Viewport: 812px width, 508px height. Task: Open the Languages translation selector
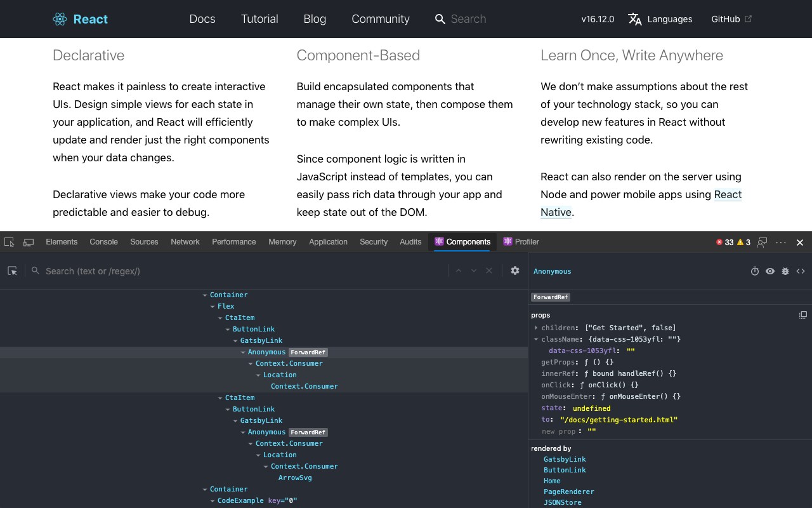point(660,19)
